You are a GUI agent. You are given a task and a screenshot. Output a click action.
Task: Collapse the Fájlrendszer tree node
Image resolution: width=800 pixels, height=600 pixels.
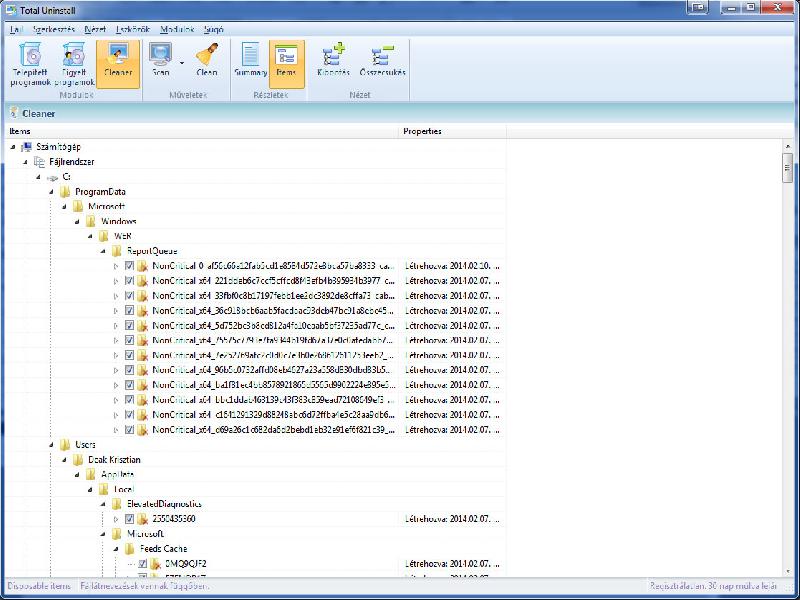[x=26, y=162]
